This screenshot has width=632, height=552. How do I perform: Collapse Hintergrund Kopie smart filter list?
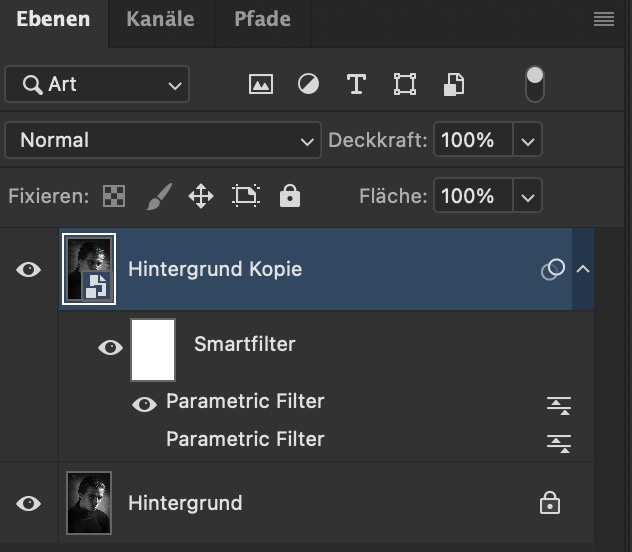coord(583,269)
